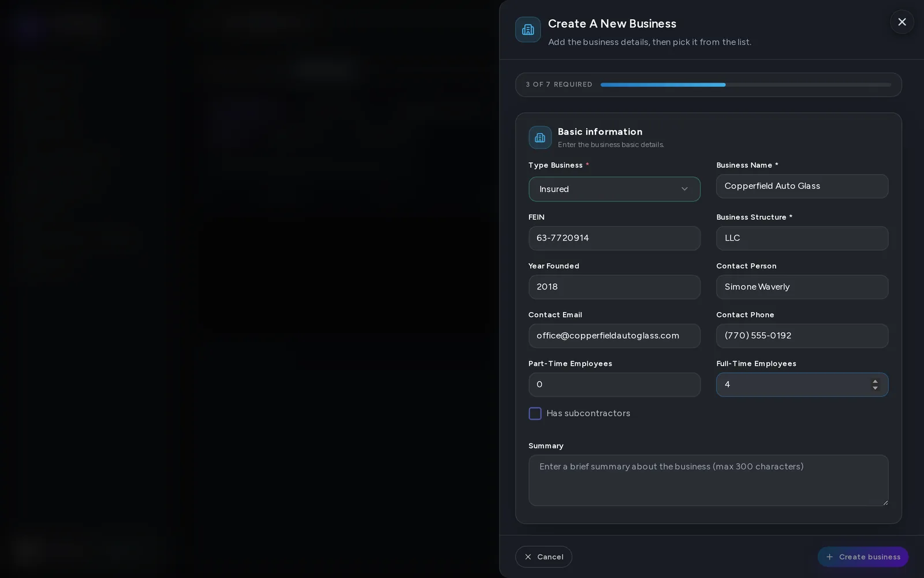Edit the Contact Email field
The width and height of the screenshot is (924, 578).
coord(614,336)
